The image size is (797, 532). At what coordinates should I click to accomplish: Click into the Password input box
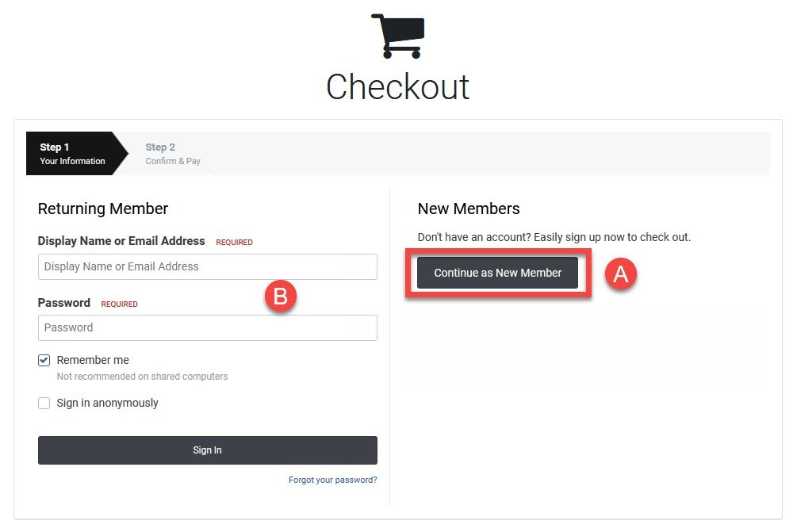point(207,328)
